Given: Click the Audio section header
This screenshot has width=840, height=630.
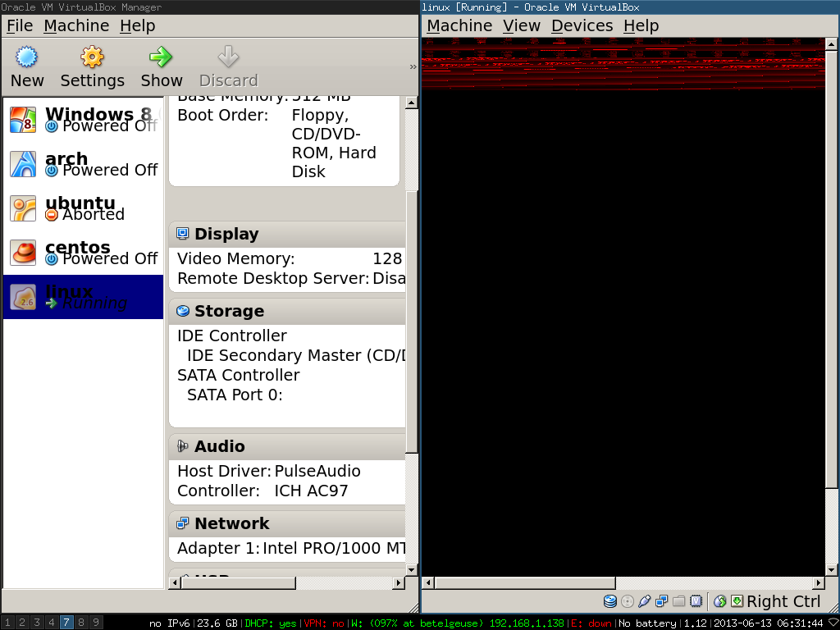Looking at the screenshot, I should (287, 446).
